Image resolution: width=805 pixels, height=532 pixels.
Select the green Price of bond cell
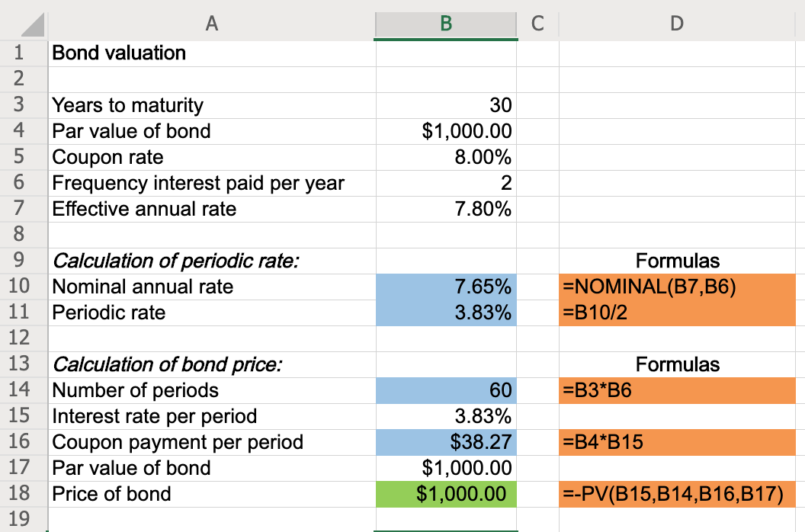click(x=445, y=494)
